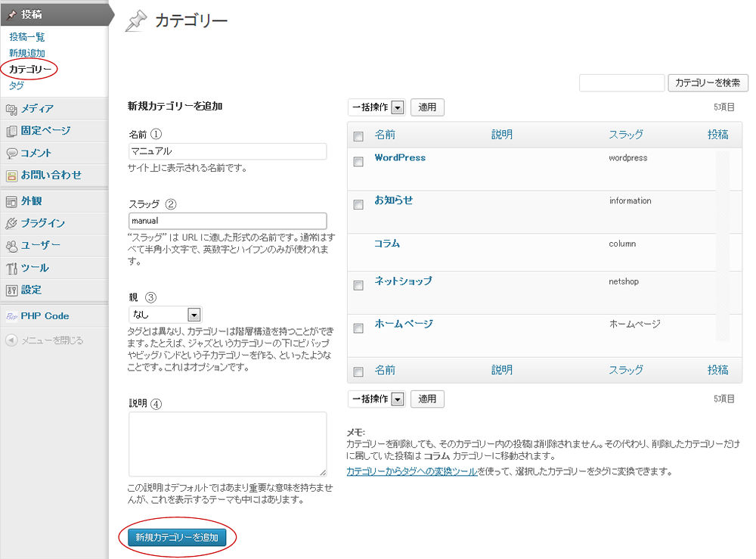Image resolution: width=756 pixels, height=559 pixels.
Task: Click the メニューを閉じる collapse arrow icon
Action: tap(11, 340)
